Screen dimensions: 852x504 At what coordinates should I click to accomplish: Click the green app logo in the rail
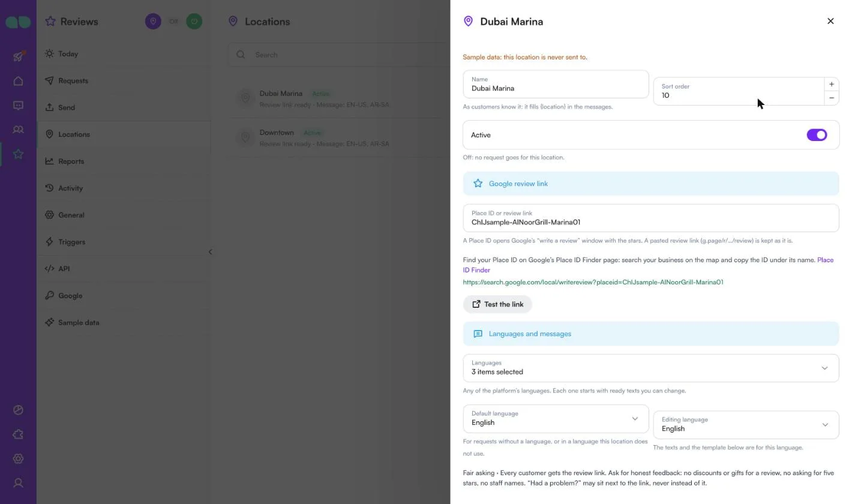(18, 22)
